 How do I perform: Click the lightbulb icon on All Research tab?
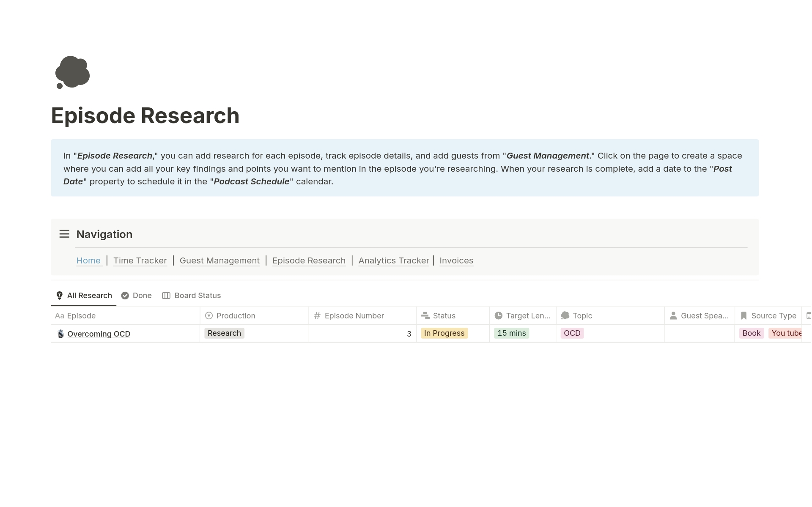point(60,296)
